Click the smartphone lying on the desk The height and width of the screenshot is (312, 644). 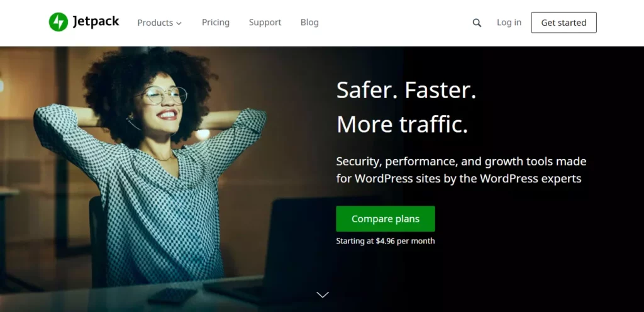click(x=172, y=296)
